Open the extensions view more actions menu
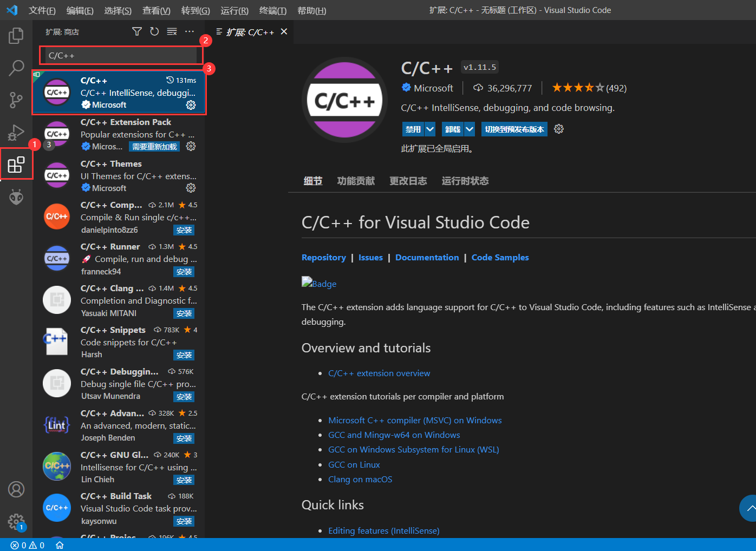The width and height of the screenshot is (756, 551). (190, 32)
